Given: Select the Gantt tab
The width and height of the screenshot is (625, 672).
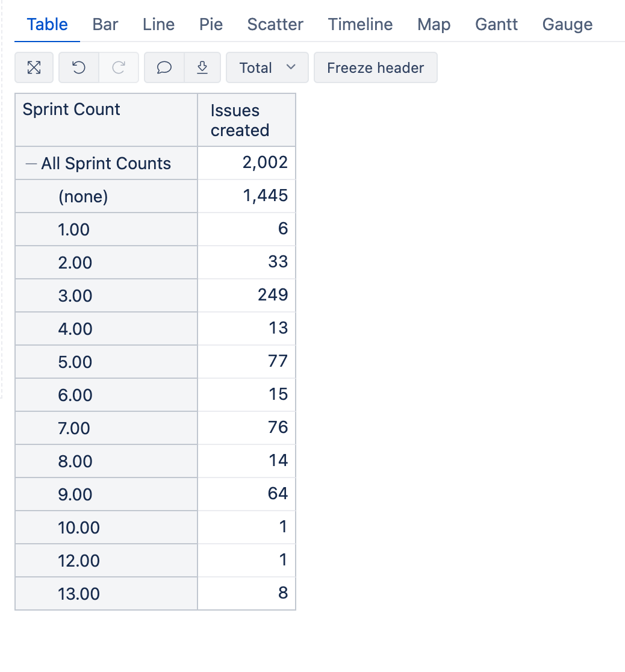Looking at the screenshot, I should coord(496,25).
